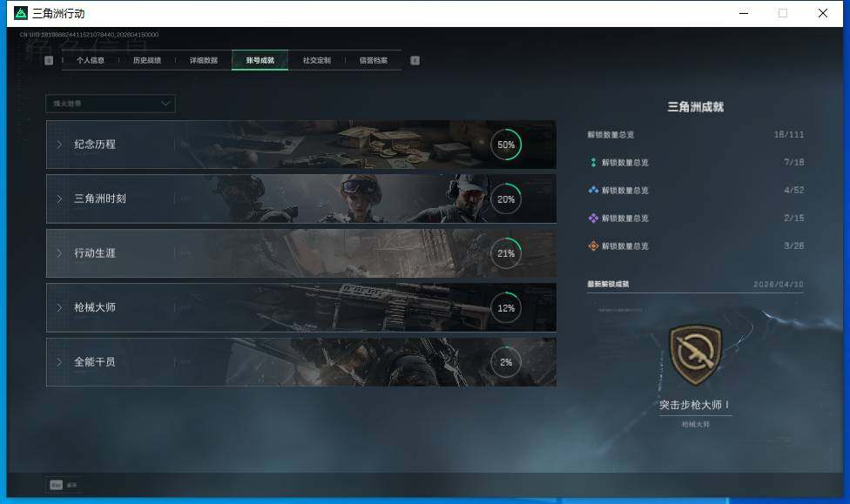Expand the 枪械大师 achievement category

[300, 307]
